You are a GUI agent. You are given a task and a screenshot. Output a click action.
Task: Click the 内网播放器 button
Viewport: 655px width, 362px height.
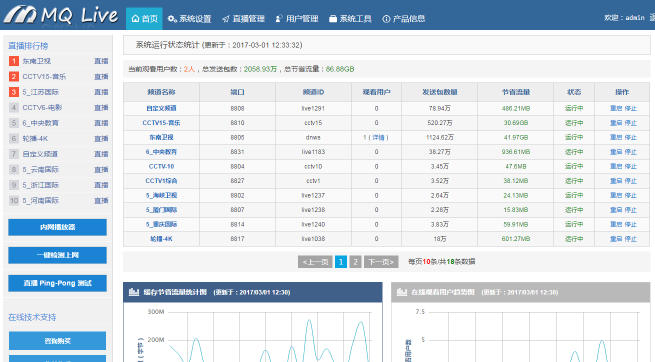57,227
